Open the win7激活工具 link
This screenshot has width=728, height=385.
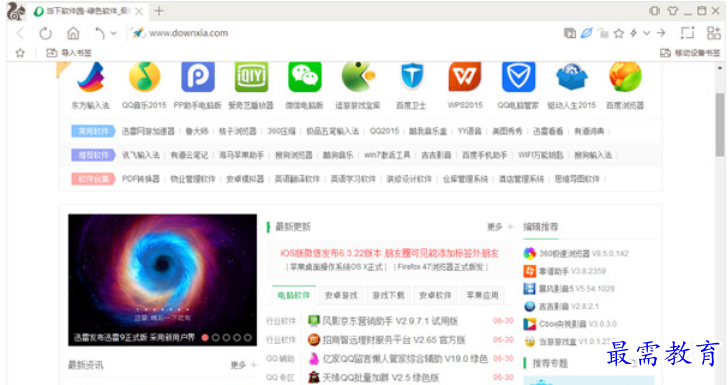pos(387,155)
